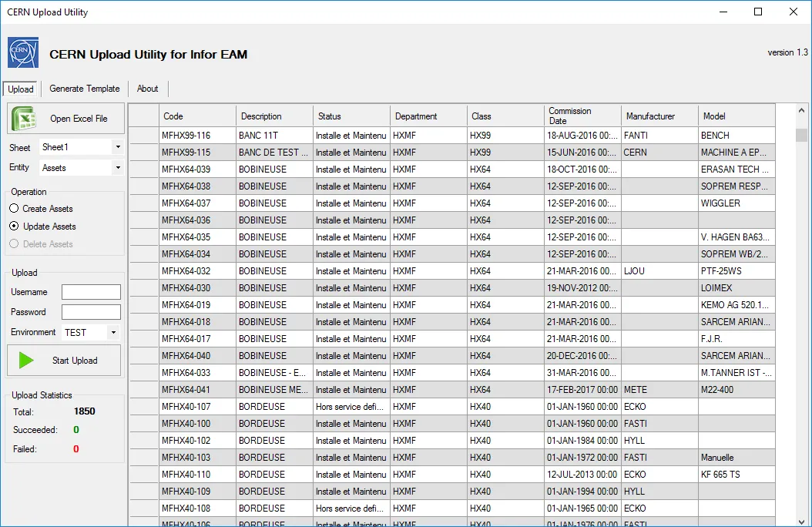
Task: Click the manufacturer cell LJOU
Action: 659,270
